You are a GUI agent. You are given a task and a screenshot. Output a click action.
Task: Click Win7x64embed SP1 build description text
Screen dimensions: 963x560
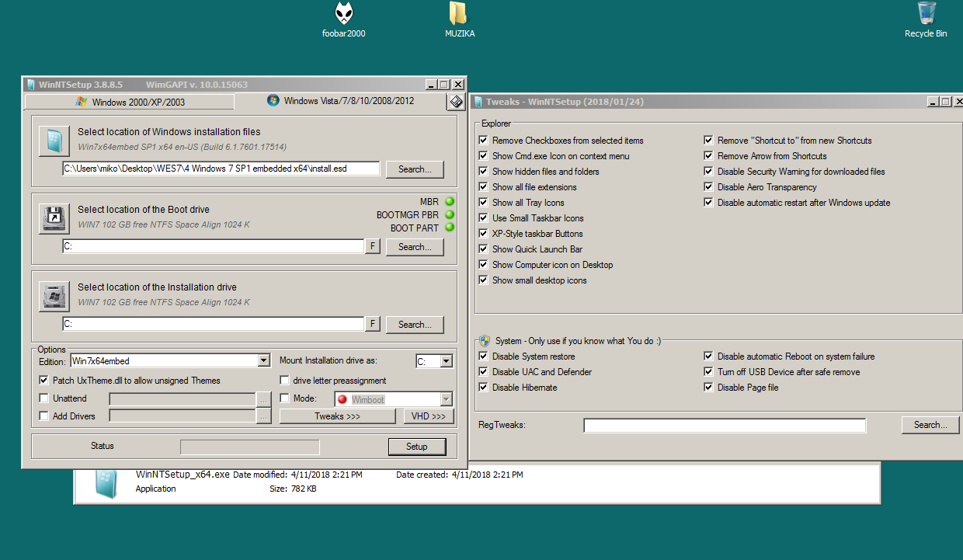click(x=183, y=147)
